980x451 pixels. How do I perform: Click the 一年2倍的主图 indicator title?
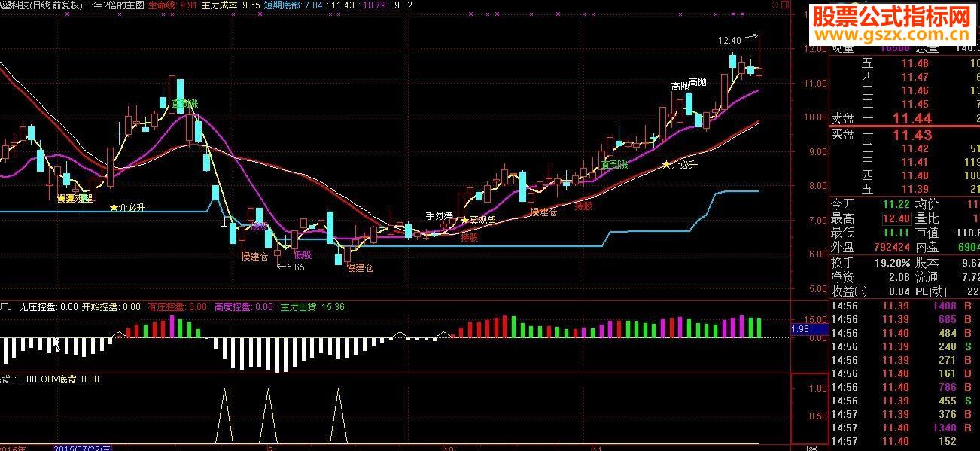[x=114, y=5]
